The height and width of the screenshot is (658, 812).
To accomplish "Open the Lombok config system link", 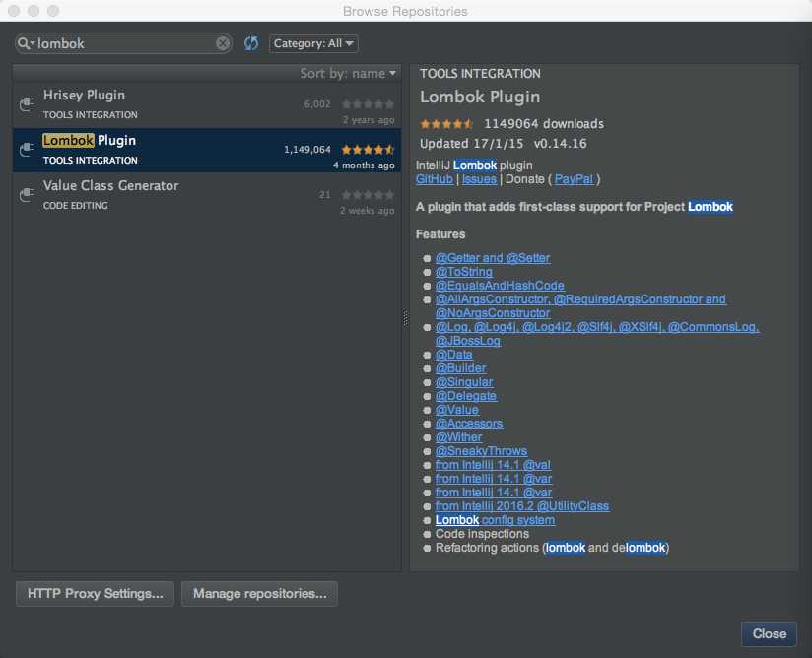I will coord(495,520).
